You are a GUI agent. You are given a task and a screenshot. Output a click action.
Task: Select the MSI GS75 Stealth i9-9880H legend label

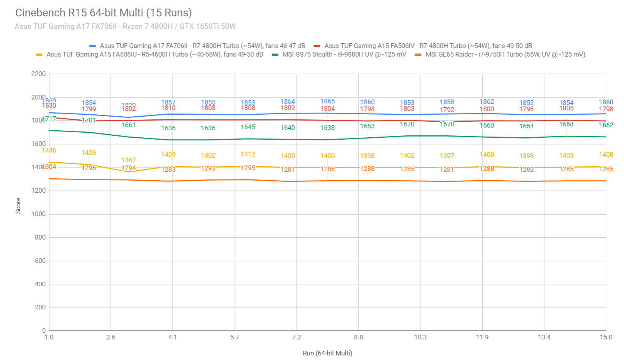(x=344, y=55)
